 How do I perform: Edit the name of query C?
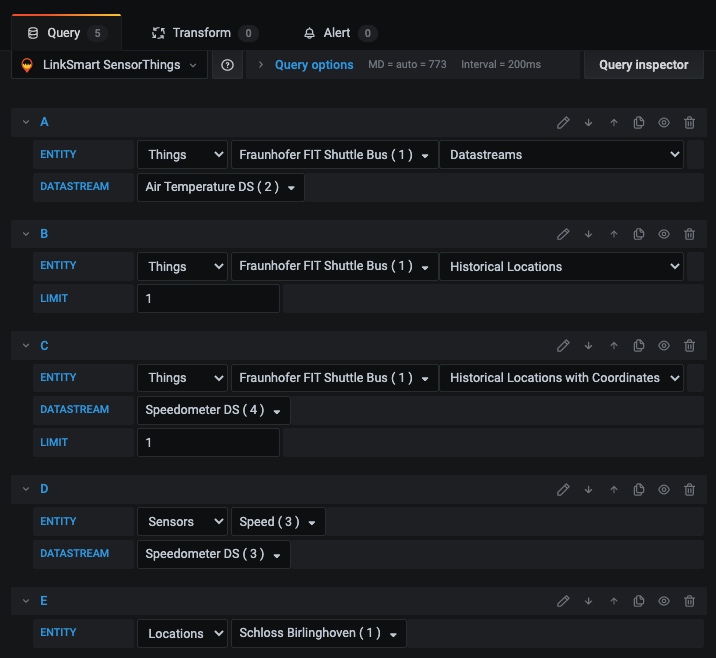tap(563, 346)
